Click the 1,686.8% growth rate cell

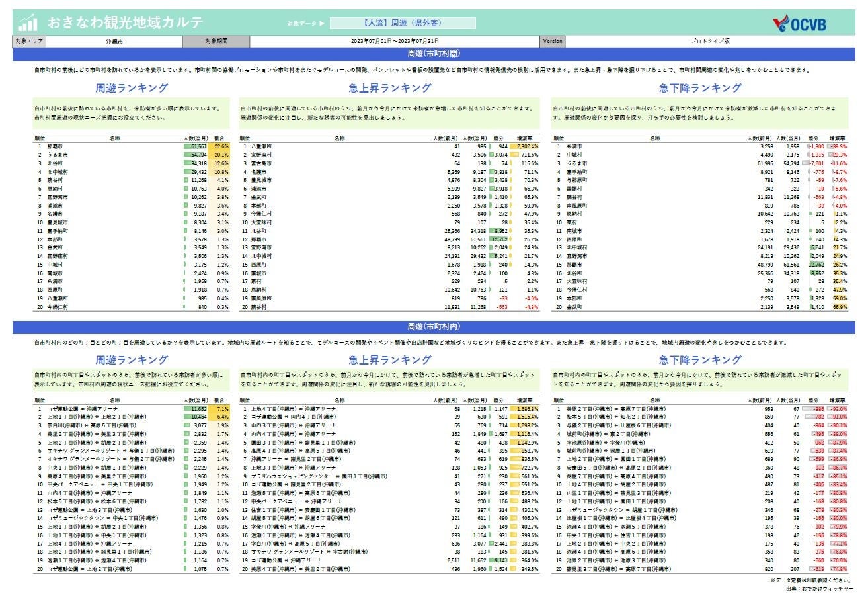pyautogui.click(x=527, y=409)
